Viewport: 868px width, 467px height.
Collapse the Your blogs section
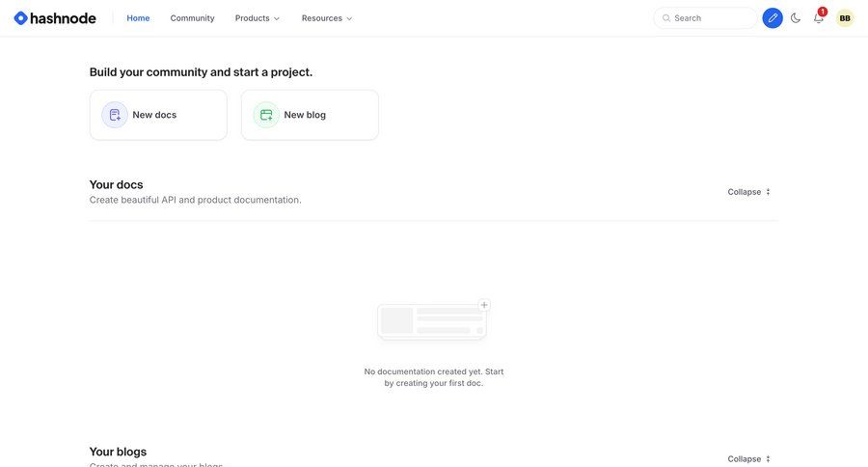tap(748, 458)
